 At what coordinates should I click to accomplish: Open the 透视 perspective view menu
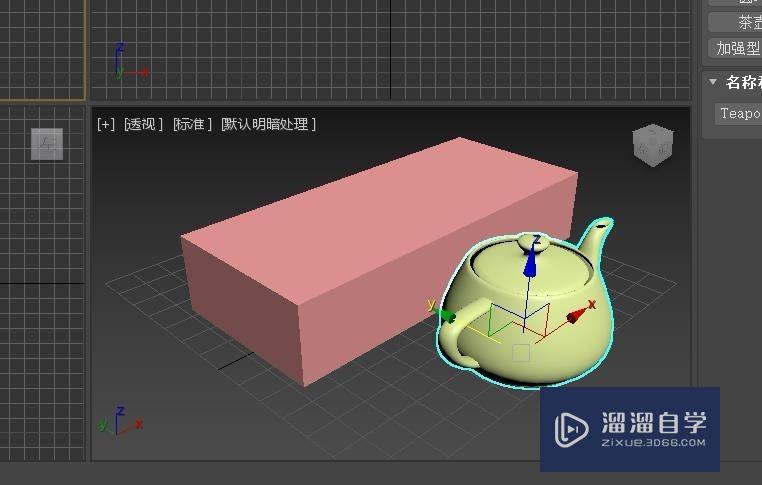pyautogui.click(x=143, y=124)
